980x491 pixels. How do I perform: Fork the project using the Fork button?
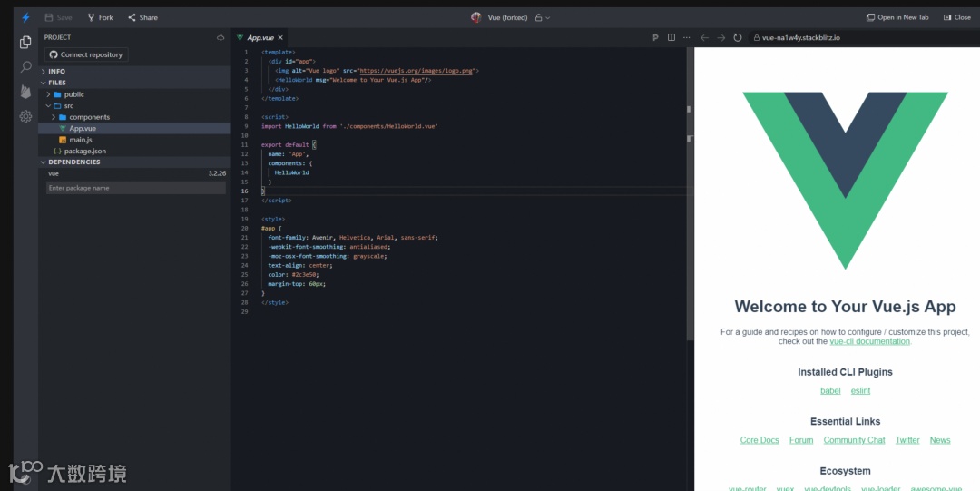100,17
